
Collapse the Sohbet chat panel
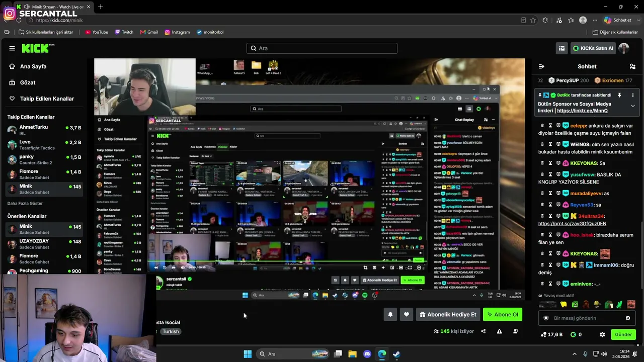coord(541,66)
